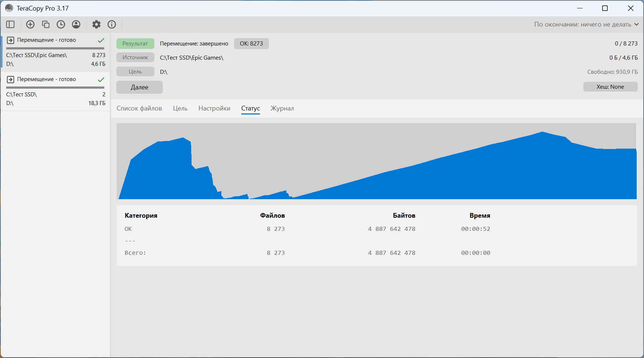644x358 pixels.
Task: Click the Источник button
Action: 135,57
